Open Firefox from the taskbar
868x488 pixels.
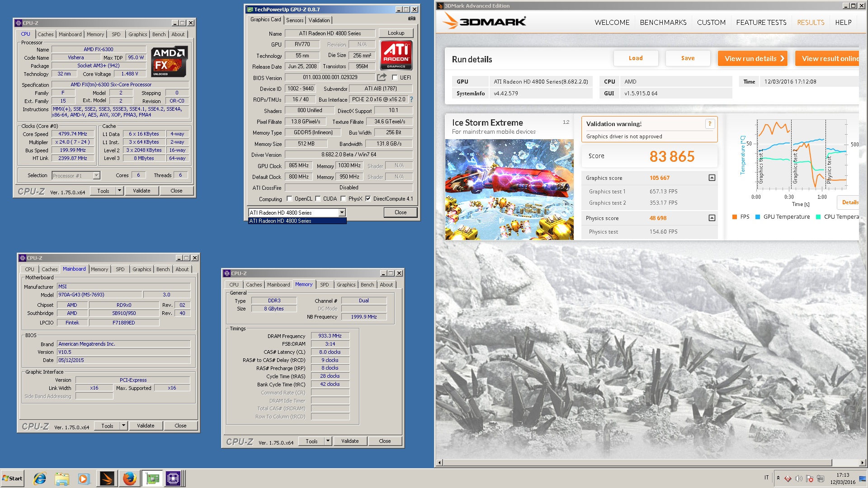(130, 478)
